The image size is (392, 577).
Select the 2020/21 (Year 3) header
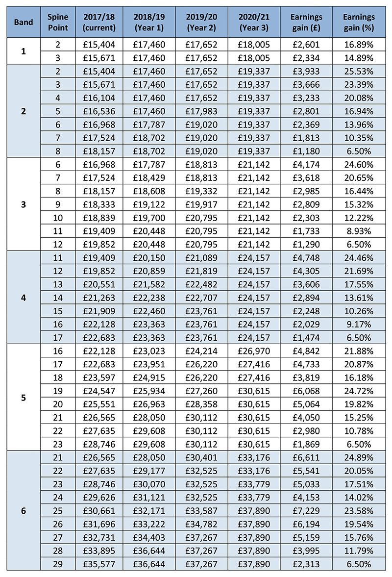pyautogui.click(x=254, y=23)
